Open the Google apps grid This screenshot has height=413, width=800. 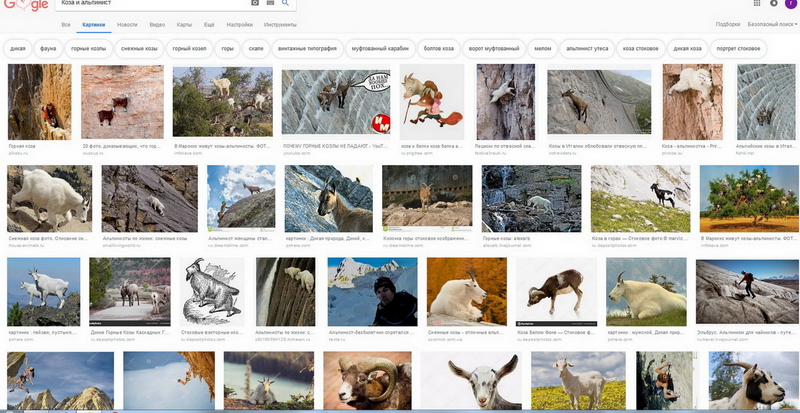coord(757,3)
